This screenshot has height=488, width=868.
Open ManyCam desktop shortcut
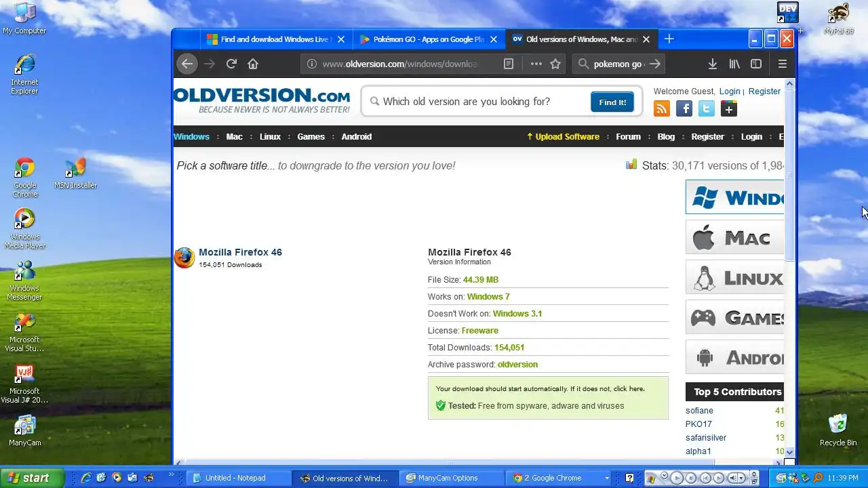24,431
